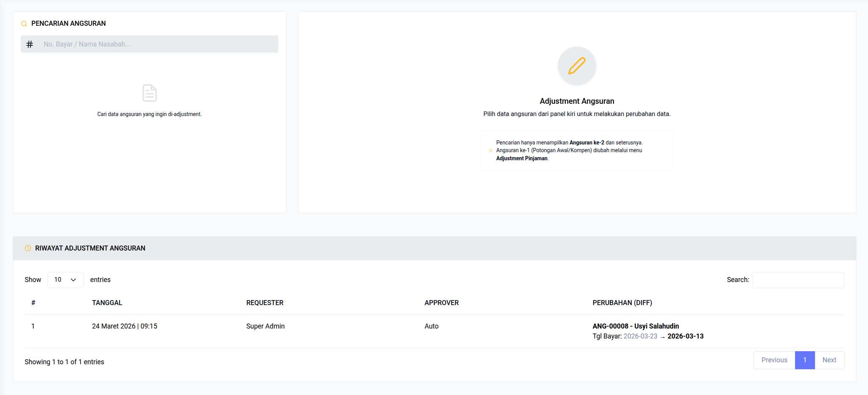Go to the Next page

[x=829, y=360]
